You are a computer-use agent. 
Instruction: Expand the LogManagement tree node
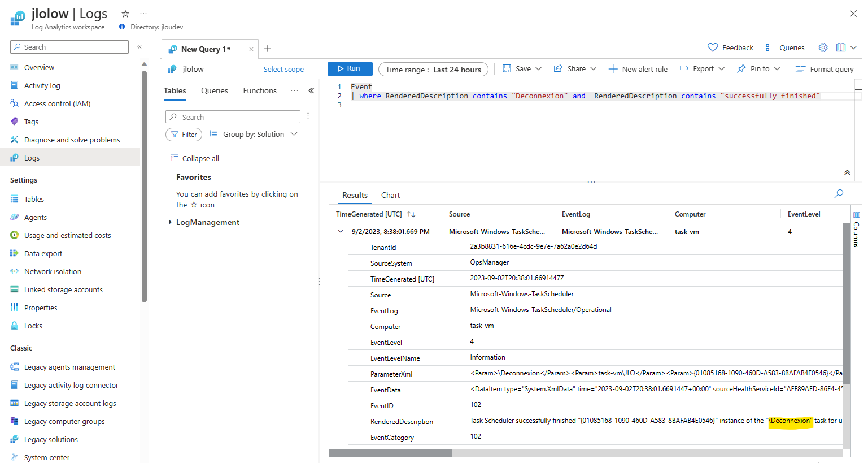[170, 222]
